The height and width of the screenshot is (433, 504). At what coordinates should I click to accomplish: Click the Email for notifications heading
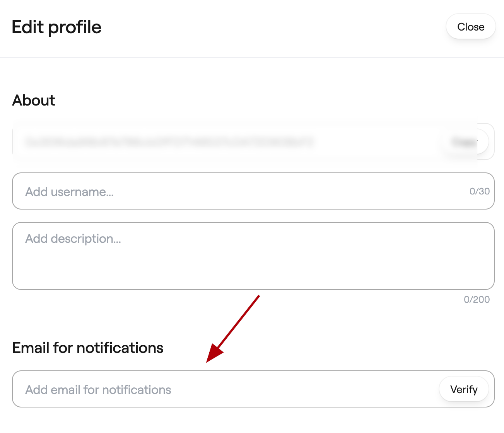click(x=88, y=348)
